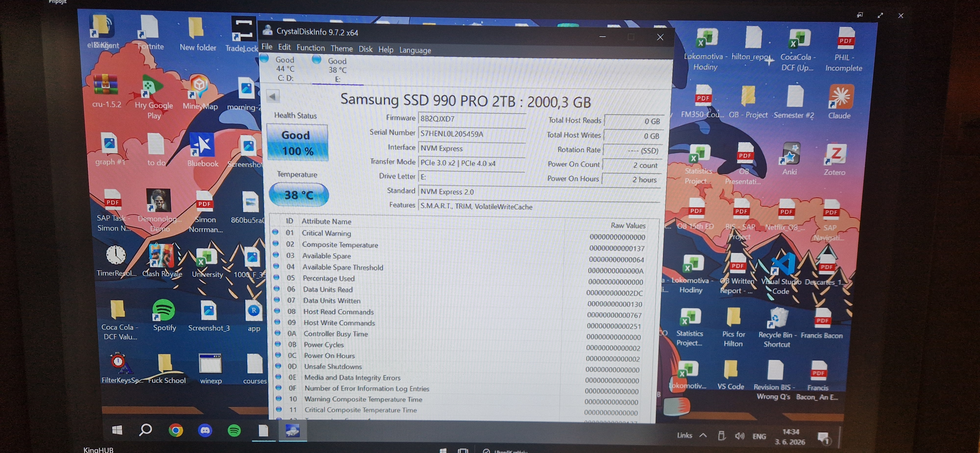The image size is (980, 453).
Task: Click the Attribute Name column header
Action: coord(326,221)
